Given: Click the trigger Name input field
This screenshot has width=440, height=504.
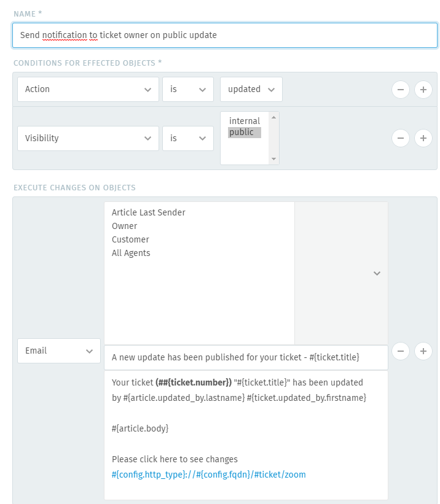Looking at the screenshot, I should click(224, 36).
